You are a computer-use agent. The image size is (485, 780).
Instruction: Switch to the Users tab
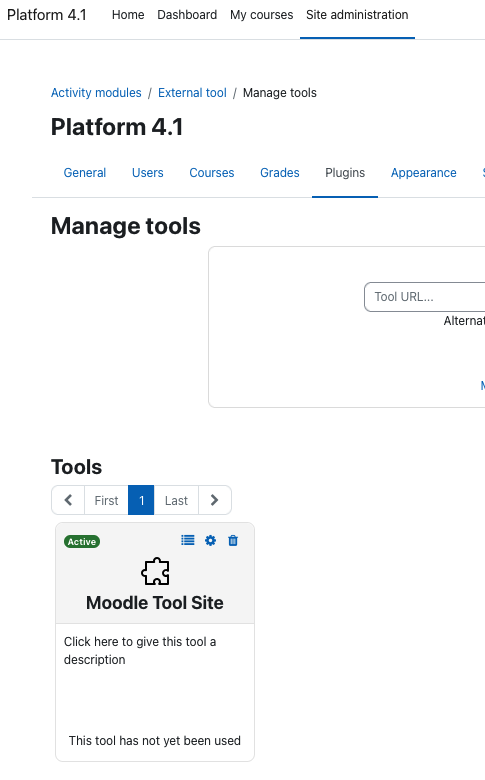point(148,173)
